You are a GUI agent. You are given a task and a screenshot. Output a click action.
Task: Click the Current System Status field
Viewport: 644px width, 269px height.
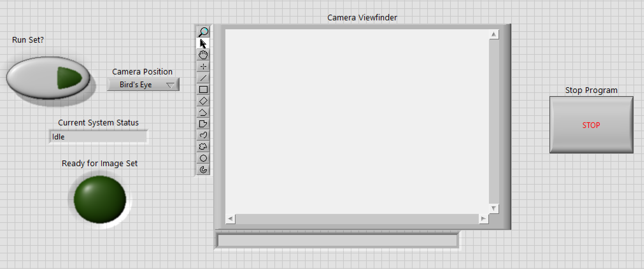pos(98,137)
